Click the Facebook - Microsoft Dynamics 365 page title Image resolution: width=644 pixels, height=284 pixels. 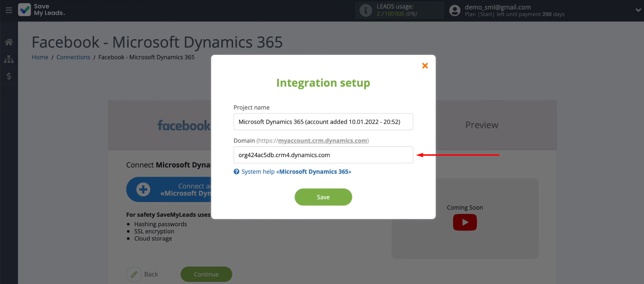coord(157,42)
